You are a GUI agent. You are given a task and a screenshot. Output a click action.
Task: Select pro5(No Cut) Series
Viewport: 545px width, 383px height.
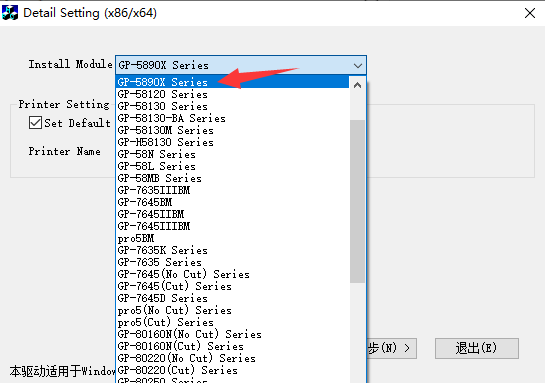pyautogui.click(x=233, y=310)
